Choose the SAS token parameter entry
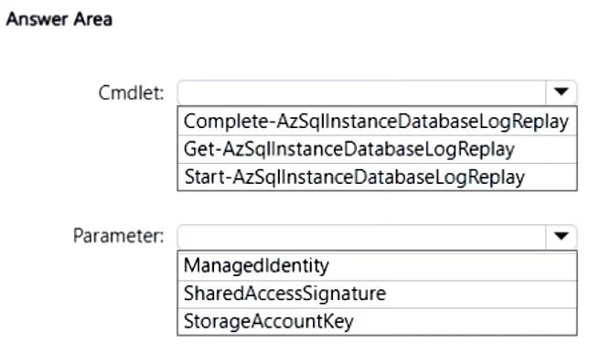The height and width of the screenshot is (364, 600). coord(378,294)
